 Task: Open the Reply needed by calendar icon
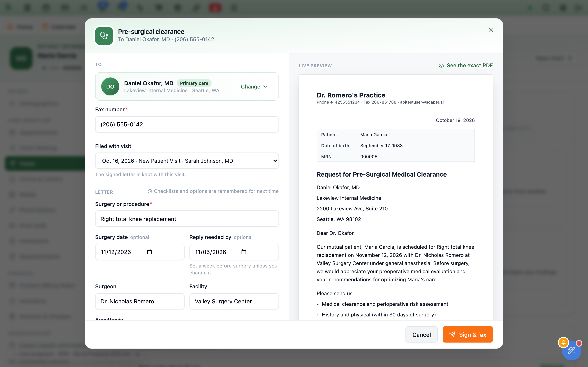point(244,252)
